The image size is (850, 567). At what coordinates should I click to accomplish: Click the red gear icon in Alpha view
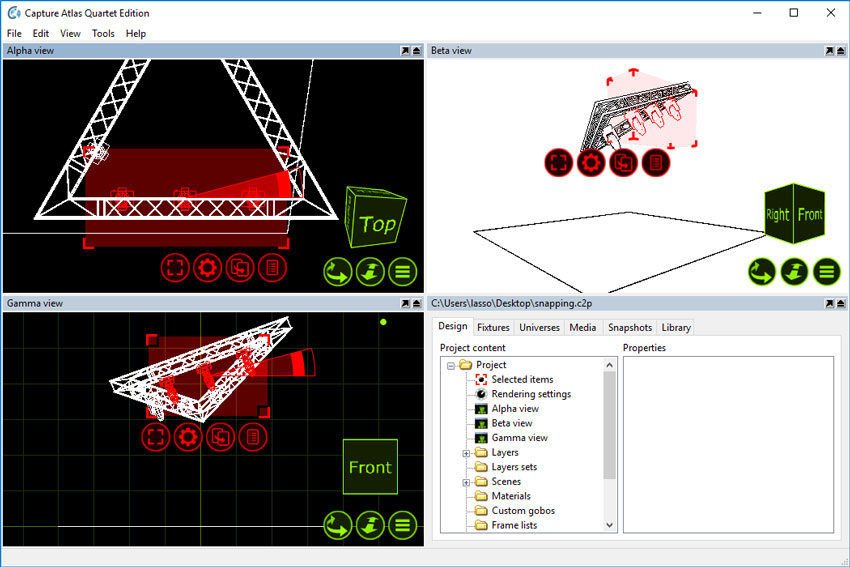click(x=208, y=267)
